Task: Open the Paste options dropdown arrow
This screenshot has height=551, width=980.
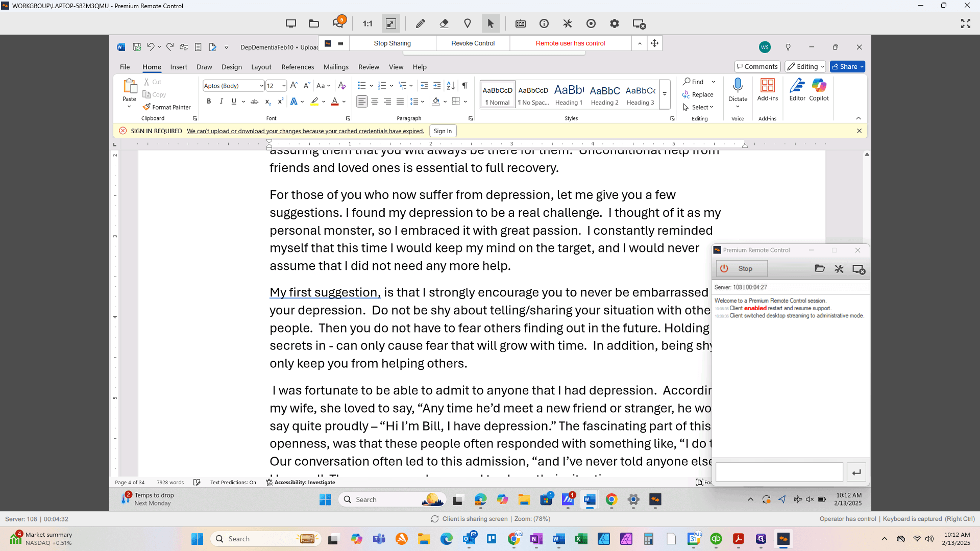Action: (x=129, y=107)
